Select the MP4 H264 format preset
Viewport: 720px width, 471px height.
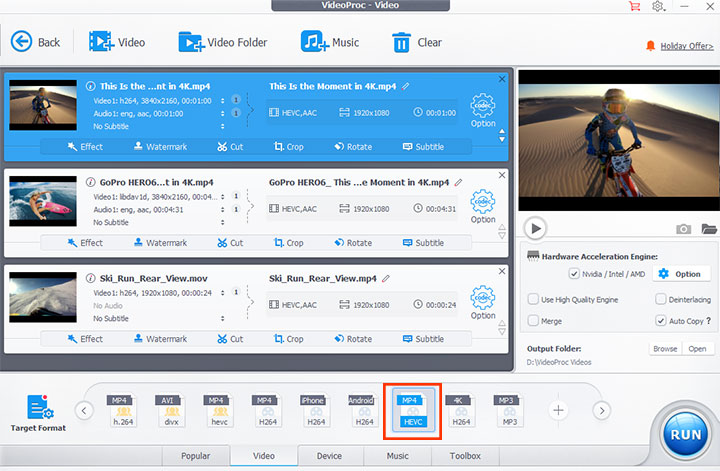click(267, 410)
